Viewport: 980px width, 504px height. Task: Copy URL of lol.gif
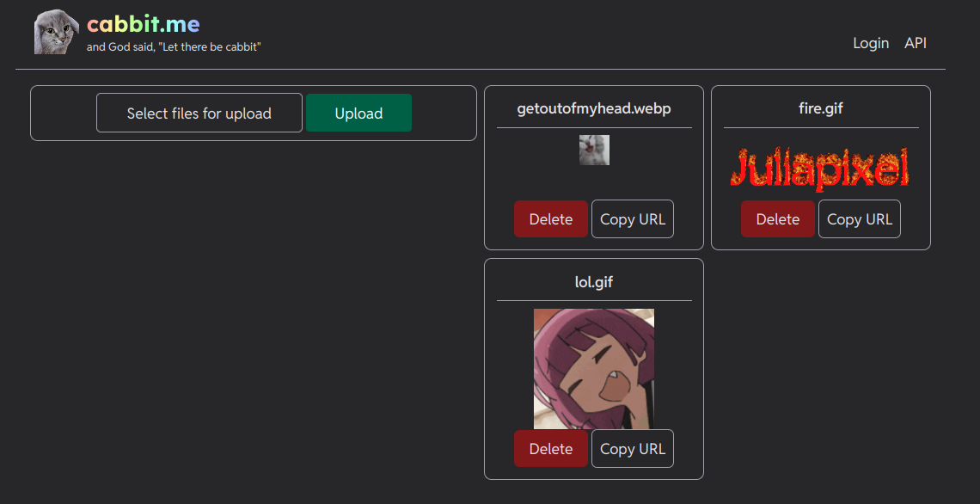pos(633,449)
